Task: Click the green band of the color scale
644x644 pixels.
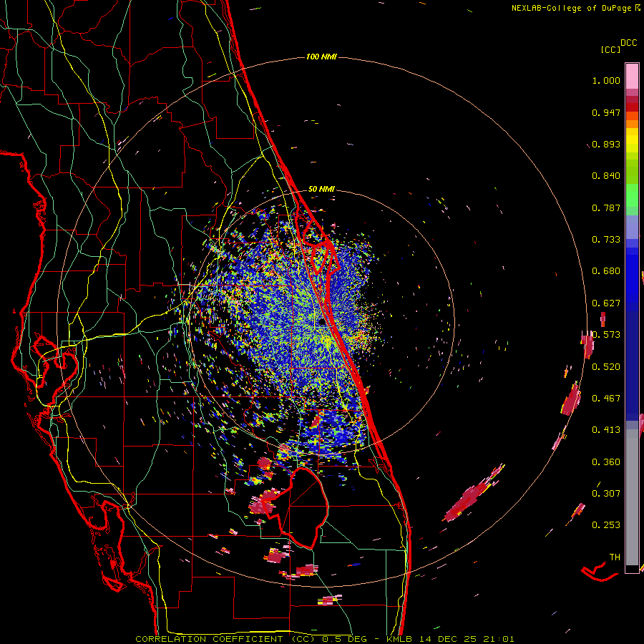Action: (x=632, y=195)
